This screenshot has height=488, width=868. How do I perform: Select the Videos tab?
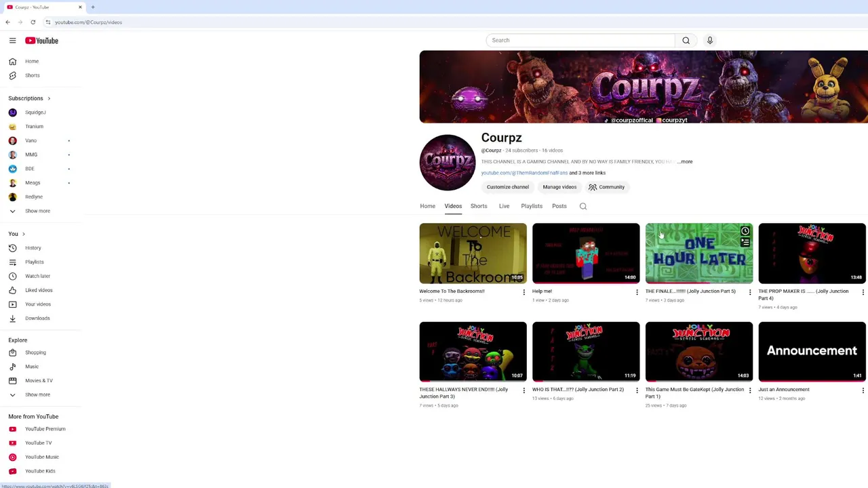(453, 206)
